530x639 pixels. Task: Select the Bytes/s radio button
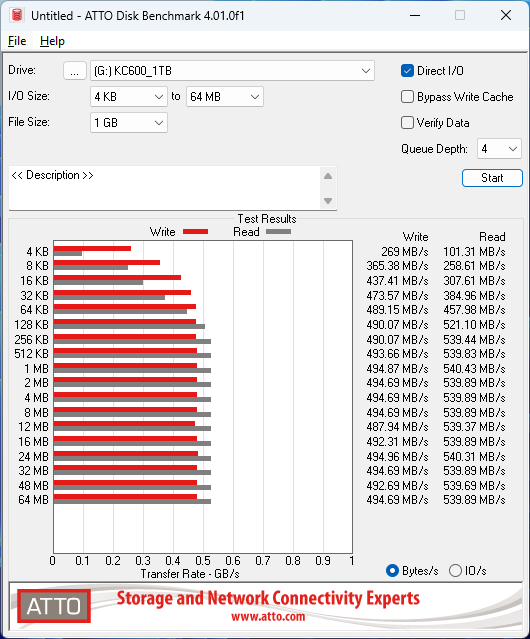[x=392, y=571]
